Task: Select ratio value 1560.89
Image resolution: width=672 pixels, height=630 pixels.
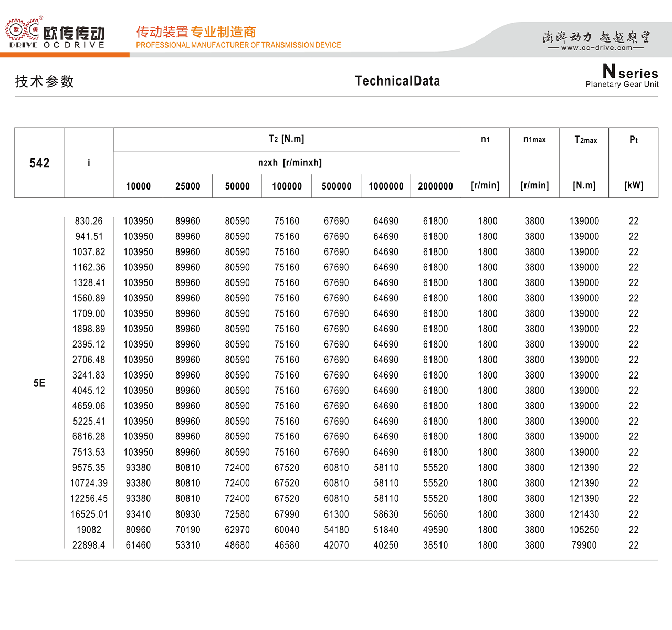Action: pos(89,298)
